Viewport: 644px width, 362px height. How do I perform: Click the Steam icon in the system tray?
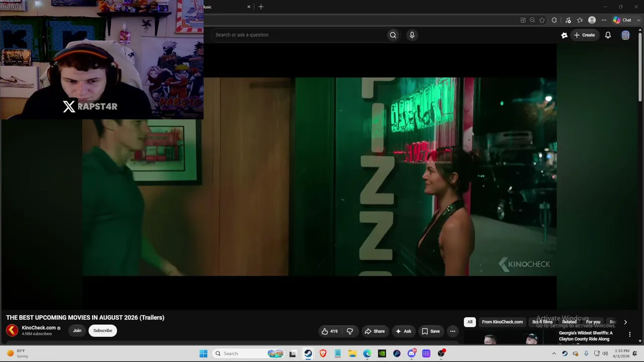pyautogui.click(x=565, y=353)
